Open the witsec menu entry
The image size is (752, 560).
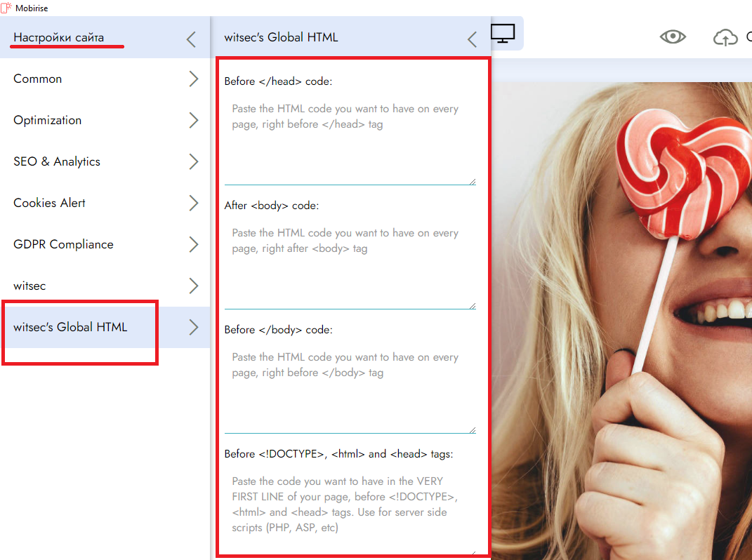[x=105, y=286]
